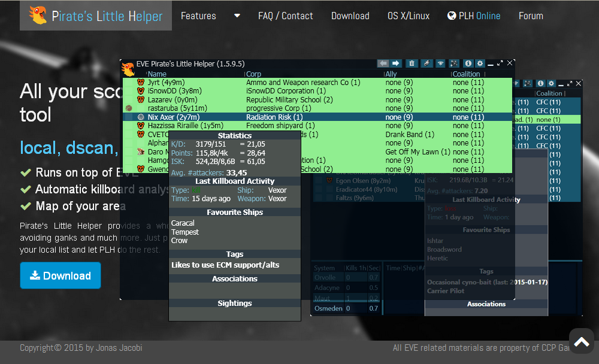Click Eradicator44 (8y10m) in background window

367,189
